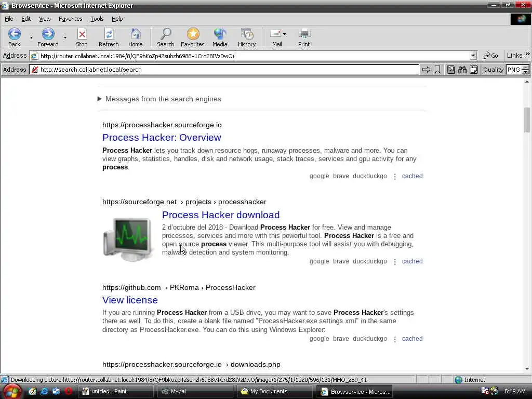
Task: Decrease Quality with the stepper down arrow
Action: [x=525, y=72]
